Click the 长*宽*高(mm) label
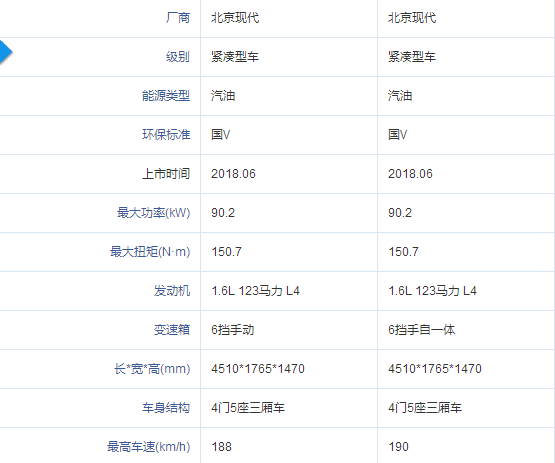 click(152, 369)
